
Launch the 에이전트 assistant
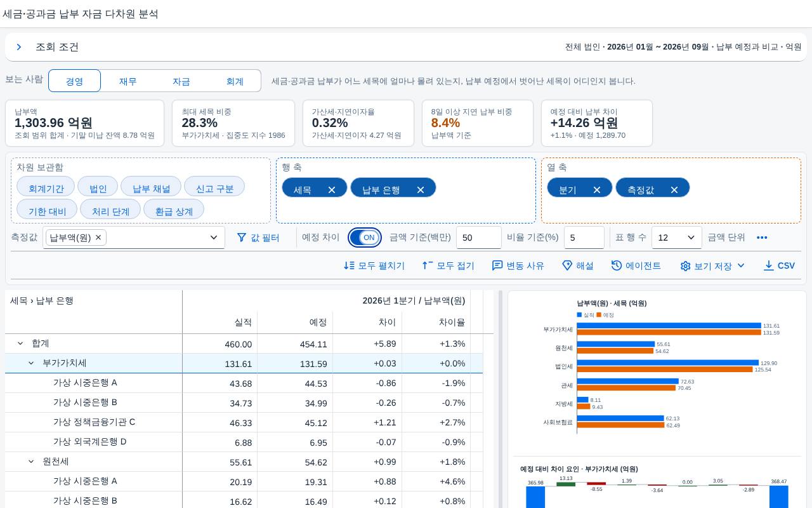636,265
